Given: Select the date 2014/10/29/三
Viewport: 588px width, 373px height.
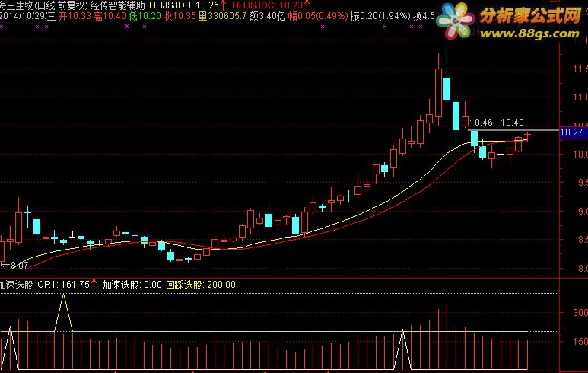Looking at the screenshot, I should coord(27,16).
